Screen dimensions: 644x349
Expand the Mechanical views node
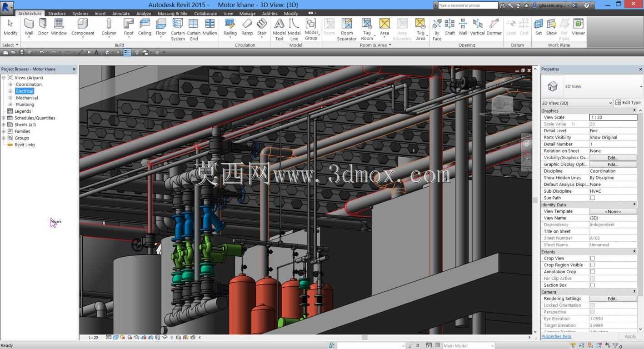pos(10,98)
